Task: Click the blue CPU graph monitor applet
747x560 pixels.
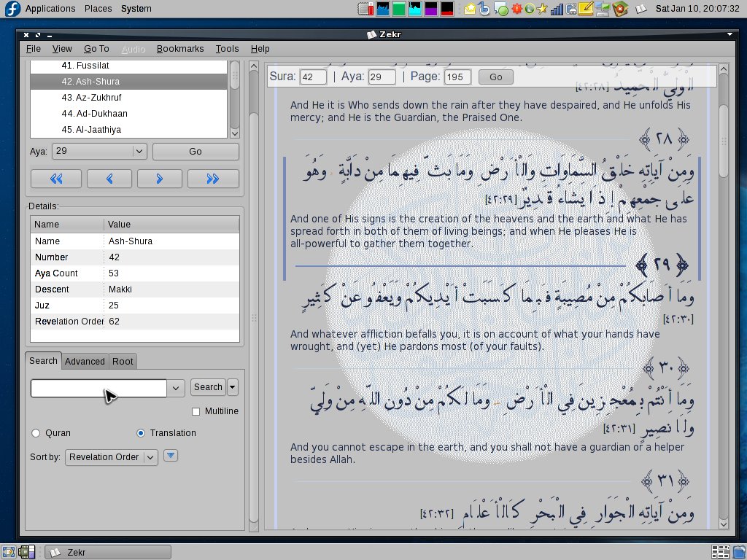Action: (382, 9)
